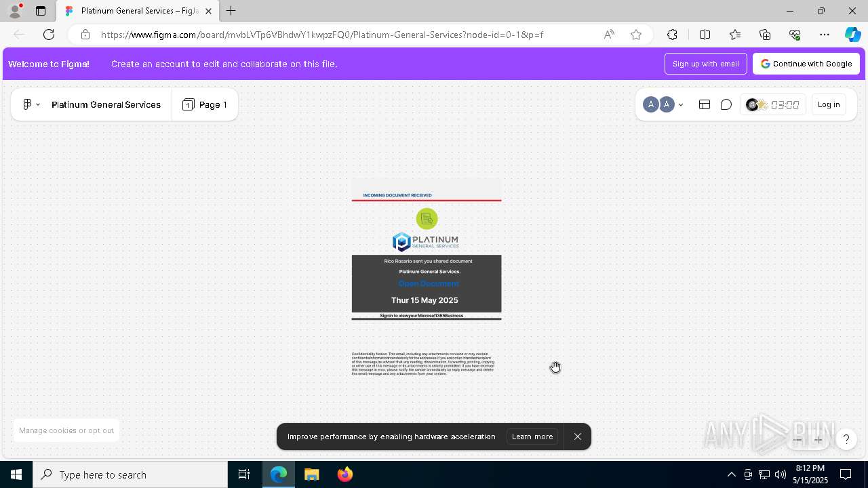Click the browser back arrow
Viewport: 868px width, 488px height.
pyautogui.click(x=19, y=35)
